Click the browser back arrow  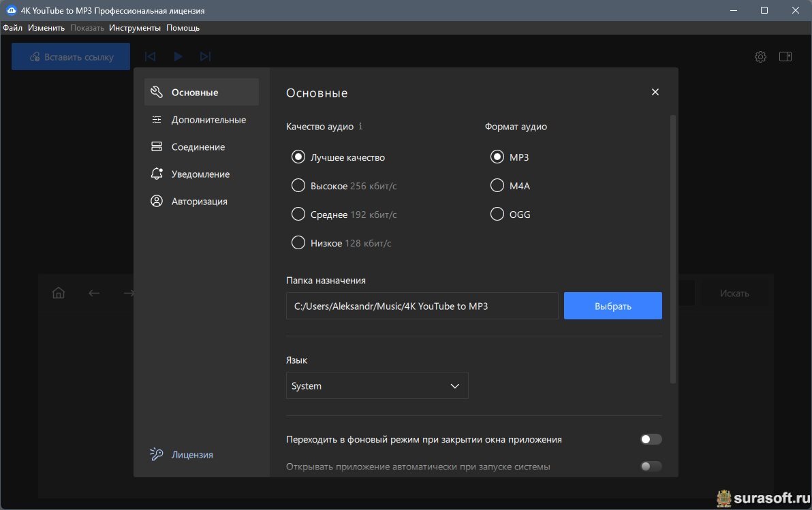[x=94, y=293]
